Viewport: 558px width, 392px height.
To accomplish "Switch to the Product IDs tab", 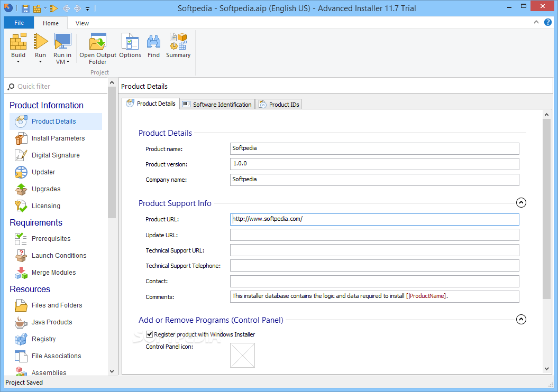I will 279,104.
